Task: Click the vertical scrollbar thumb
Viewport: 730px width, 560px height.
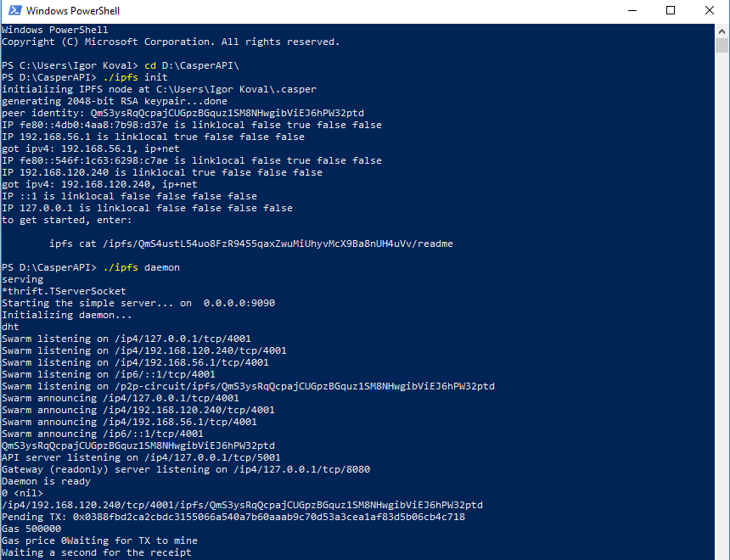Action: (x=722, y=45)
